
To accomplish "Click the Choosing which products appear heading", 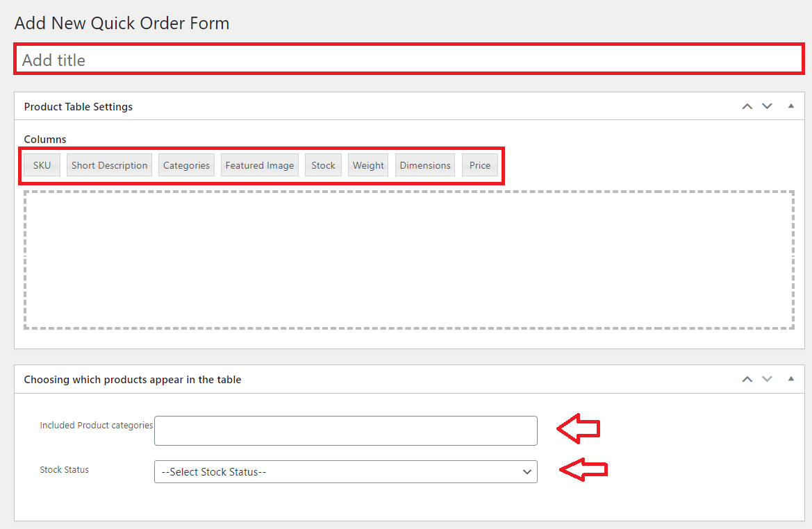I will [x=133, y=380].
